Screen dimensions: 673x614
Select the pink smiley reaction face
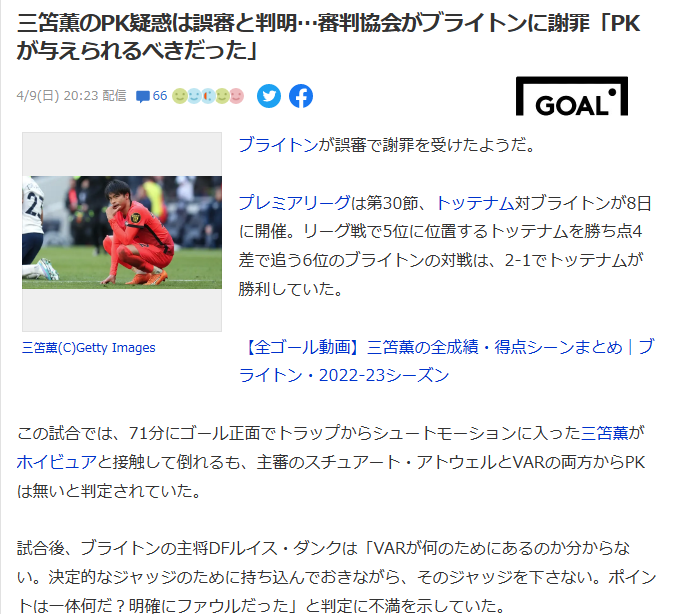coord(236,96)
